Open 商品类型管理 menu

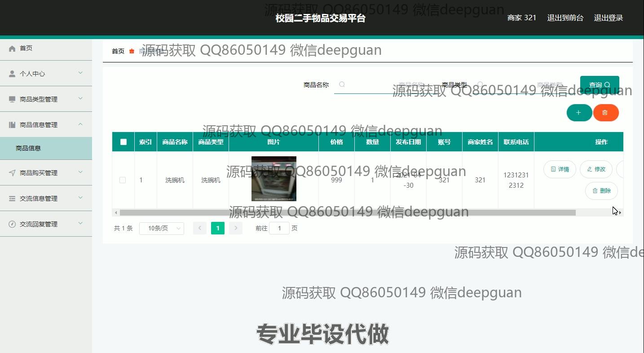coord(46,99)
